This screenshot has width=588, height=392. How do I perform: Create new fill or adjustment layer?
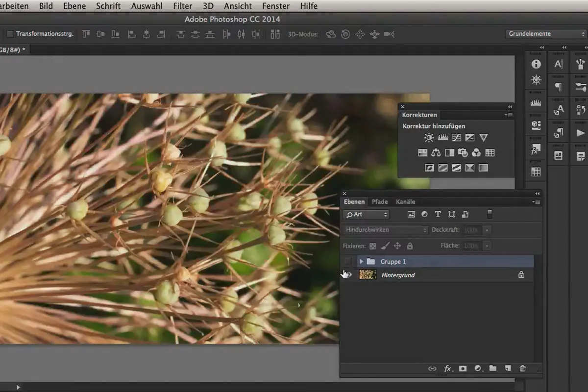tap(478, 368)
